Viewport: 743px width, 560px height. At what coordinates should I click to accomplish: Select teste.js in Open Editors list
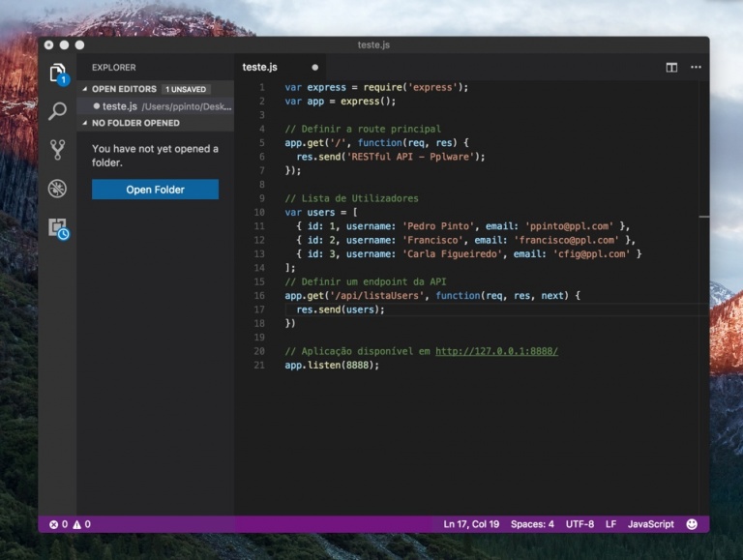click(120, 106)
